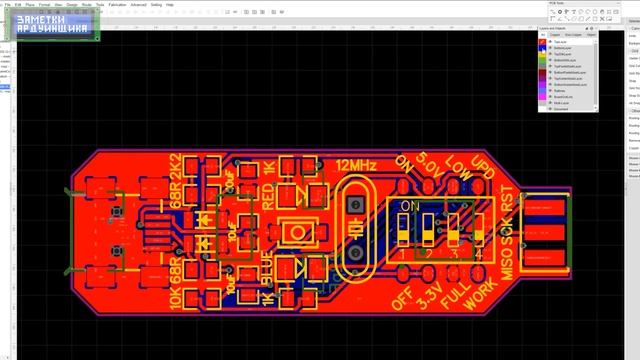This screenshot has width=640, height=360.
Task: Select the Move hand tool in PCB Tools
Action: 602,12
